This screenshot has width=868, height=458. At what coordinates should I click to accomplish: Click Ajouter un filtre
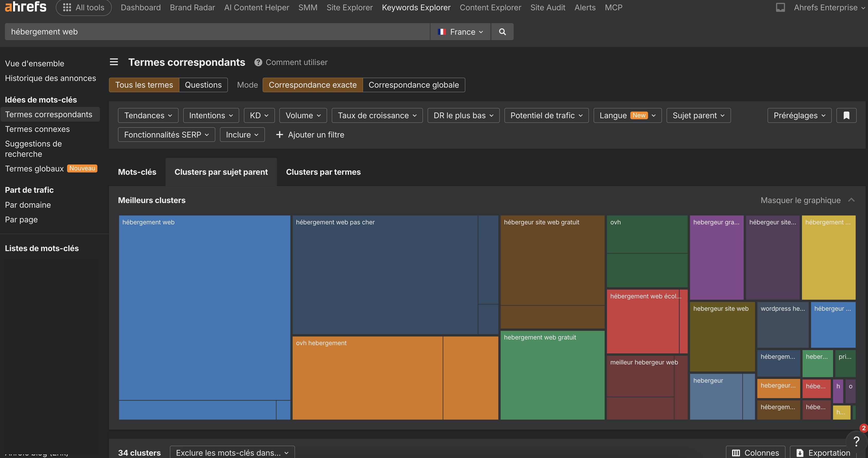(310, 134)
